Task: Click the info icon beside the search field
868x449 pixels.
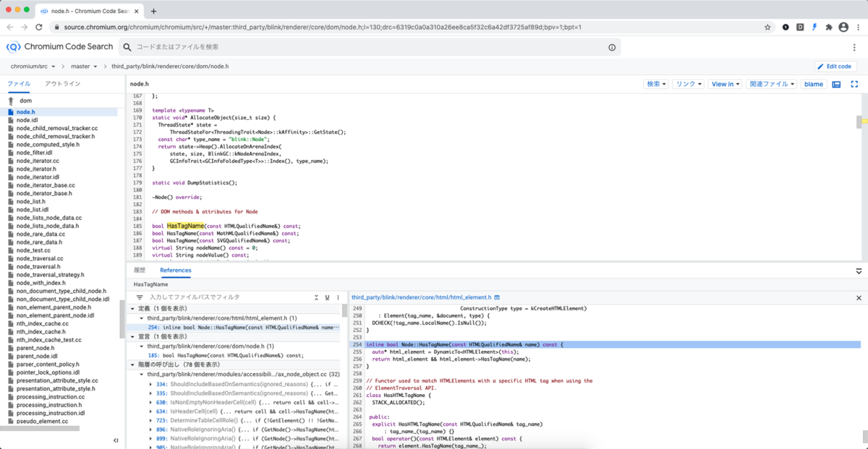Action: pos(612,46)
